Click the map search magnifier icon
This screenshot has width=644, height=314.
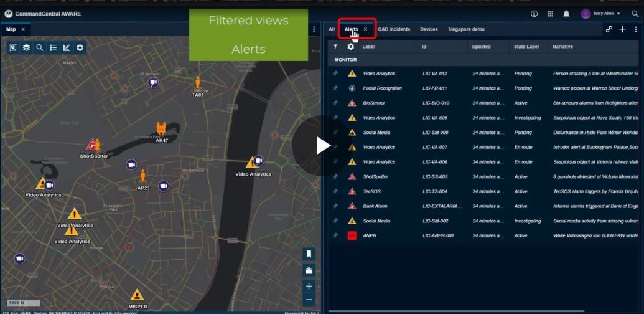coord(40,47)
